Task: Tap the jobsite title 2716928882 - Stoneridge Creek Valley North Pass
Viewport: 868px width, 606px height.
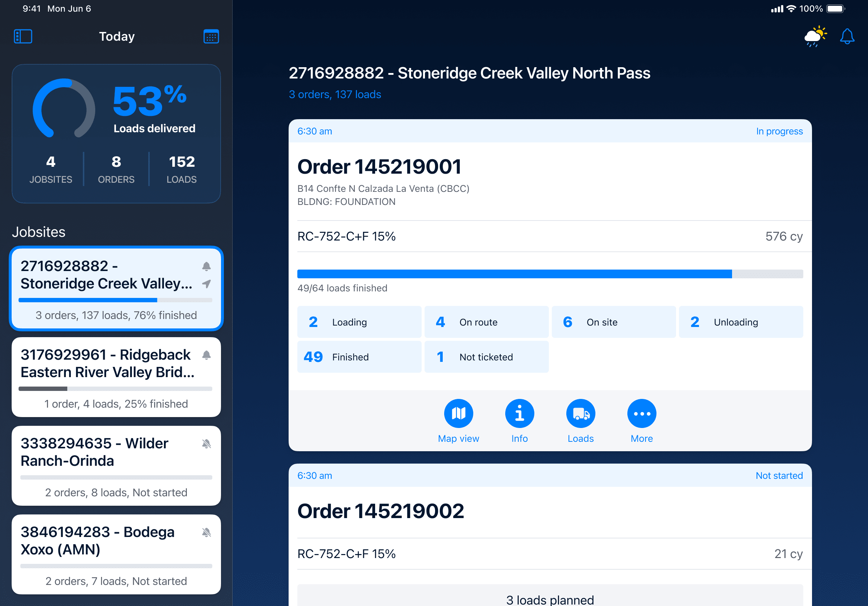Action: click(x=470, y=73)
